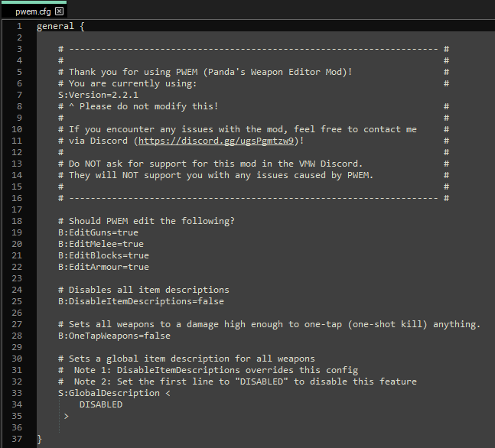The height and width of the screenshot is (448, 495).
Task: Close the pwem.cfg tab
Action: (59, 11)
